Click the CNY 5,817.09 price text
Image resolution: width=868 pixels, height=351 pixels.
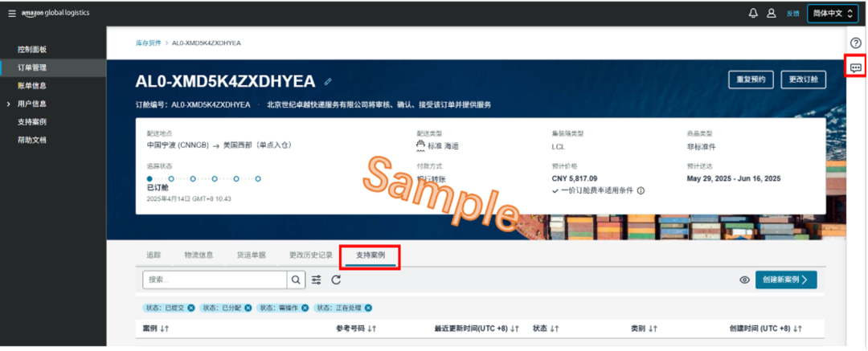(575, 178)
